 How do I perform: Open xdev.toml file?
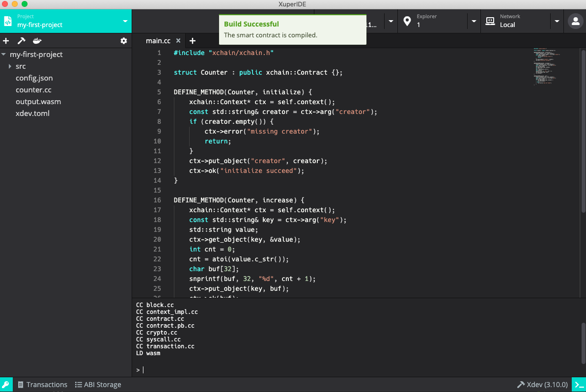(x=32, y=113)
